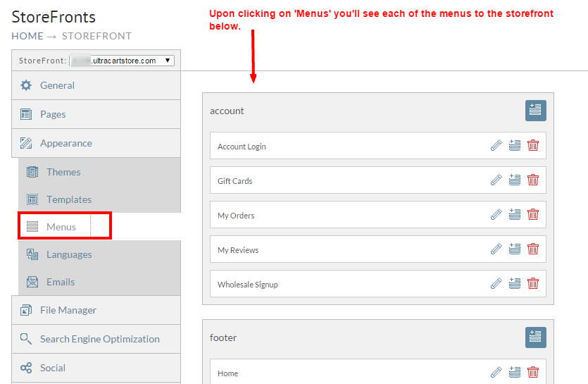Click the pencil icon for footer Home
The image size is (588, 384).
(496, 372)
